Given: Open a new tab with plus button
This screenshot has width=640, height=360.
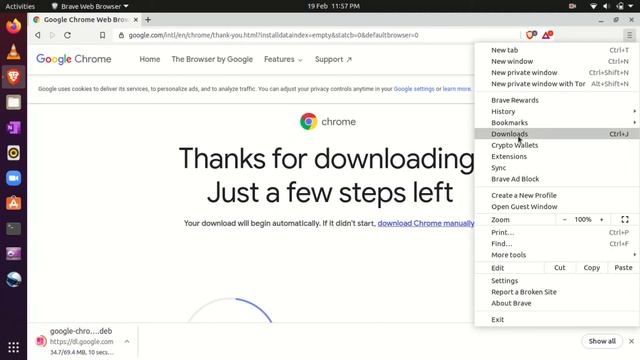Looking at the screenshot, I should coord(148,20).
